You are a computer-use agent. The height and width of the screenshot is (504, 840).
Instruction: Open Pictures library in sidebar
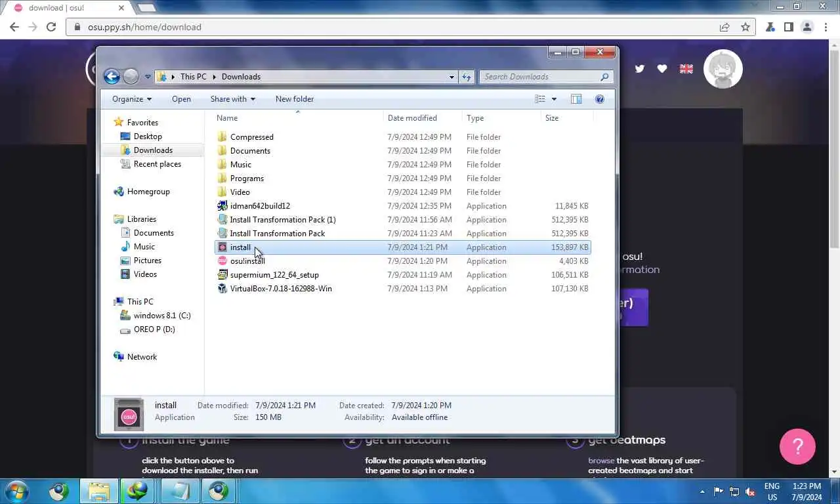pyautogui.click(x=148, y=261)
